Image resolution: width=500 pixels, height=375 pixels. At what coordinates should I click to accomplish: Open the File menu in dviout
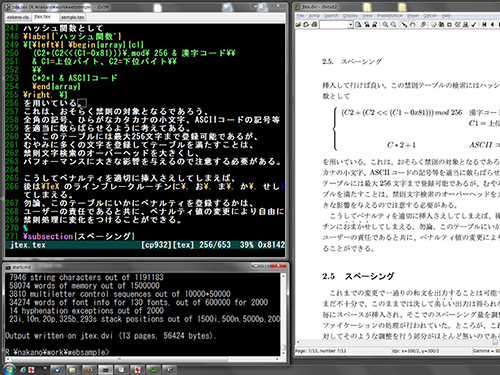[x=300, y=16]
